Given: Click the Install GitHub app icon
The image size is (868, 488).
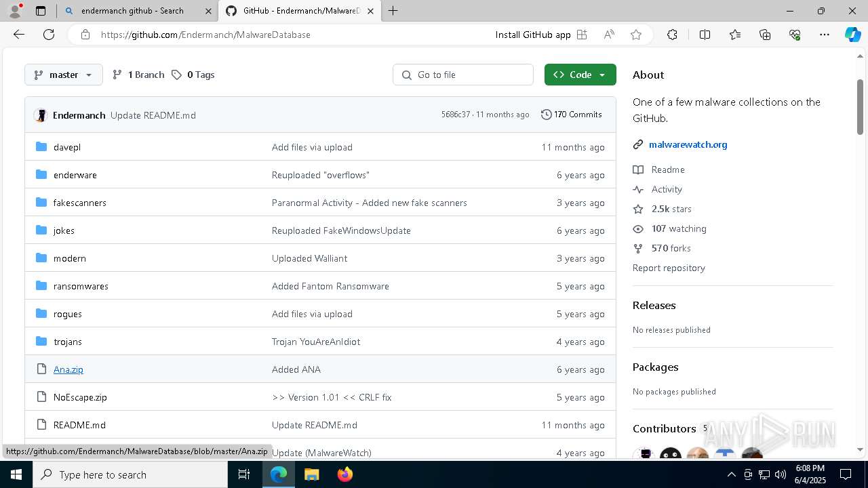Looking at the screenshot, I should [x=582, y=35].
